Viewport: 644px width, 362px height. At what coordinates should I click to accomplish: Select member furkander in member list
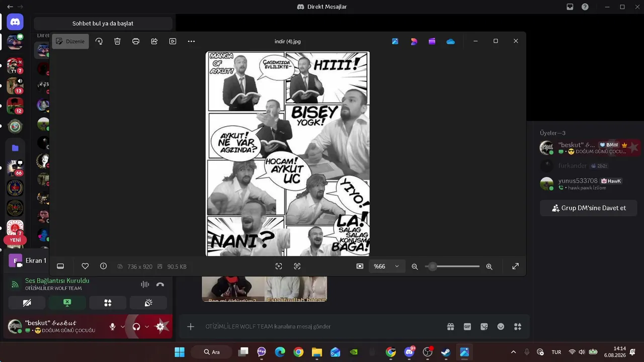[589, 165]
